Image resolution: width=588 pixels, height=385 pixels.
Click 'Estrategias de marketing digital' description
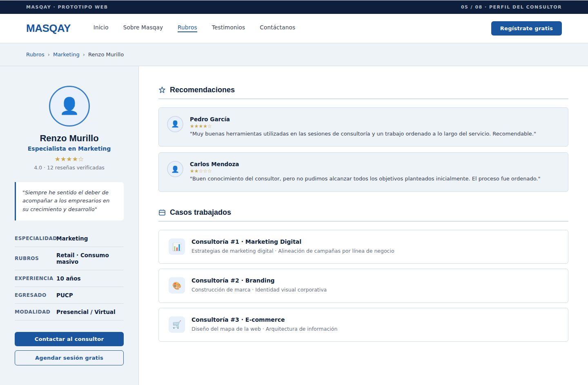293,251
